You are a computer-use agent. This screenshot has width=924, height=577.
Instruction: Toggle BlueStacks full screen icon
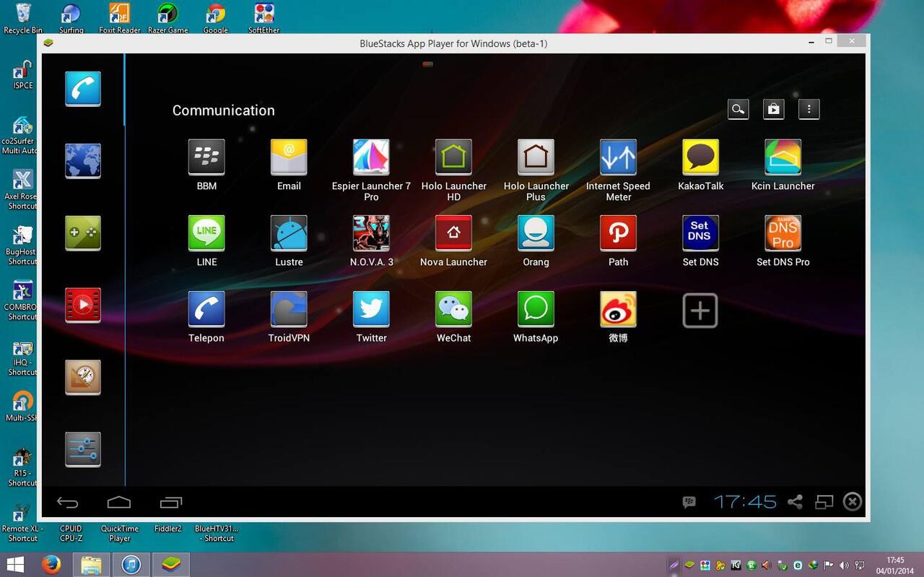[x=824, y=502]
